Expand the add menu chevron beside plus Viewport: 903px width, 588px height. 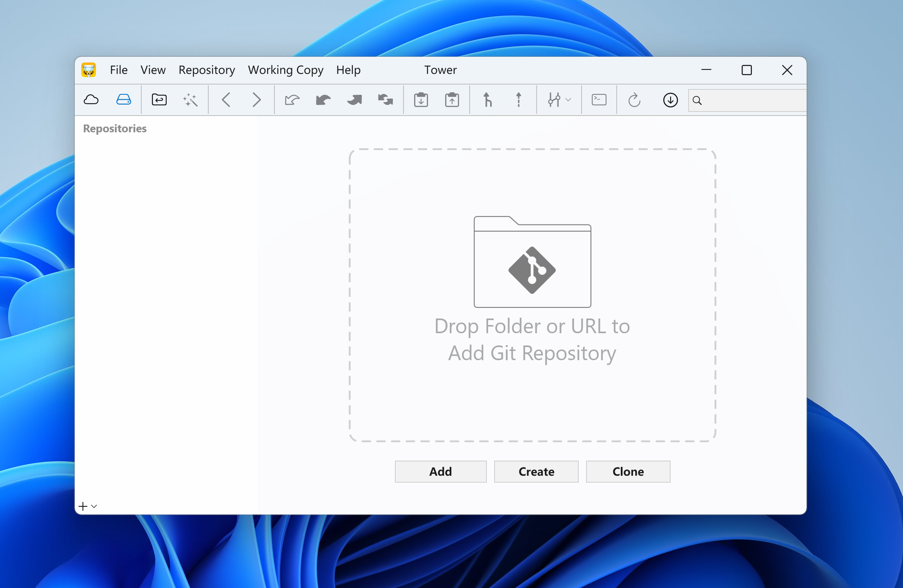(94, 506)
